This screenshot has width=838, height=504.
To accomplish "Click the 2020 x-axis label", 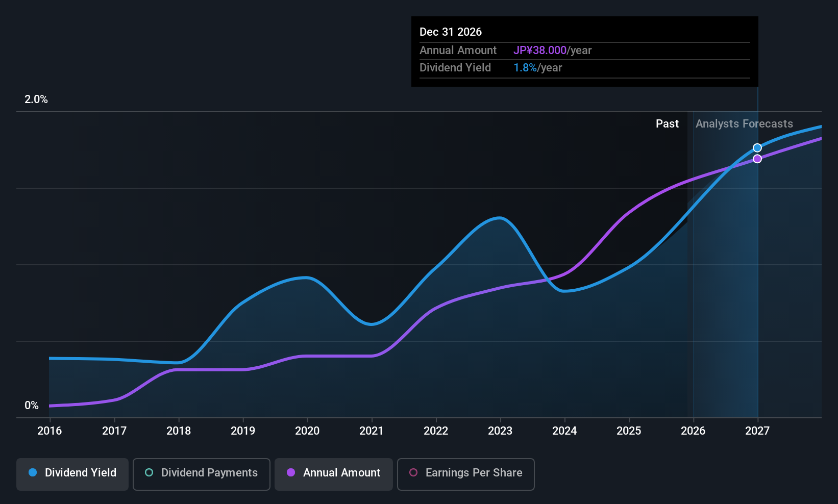I will pos(307,431).
